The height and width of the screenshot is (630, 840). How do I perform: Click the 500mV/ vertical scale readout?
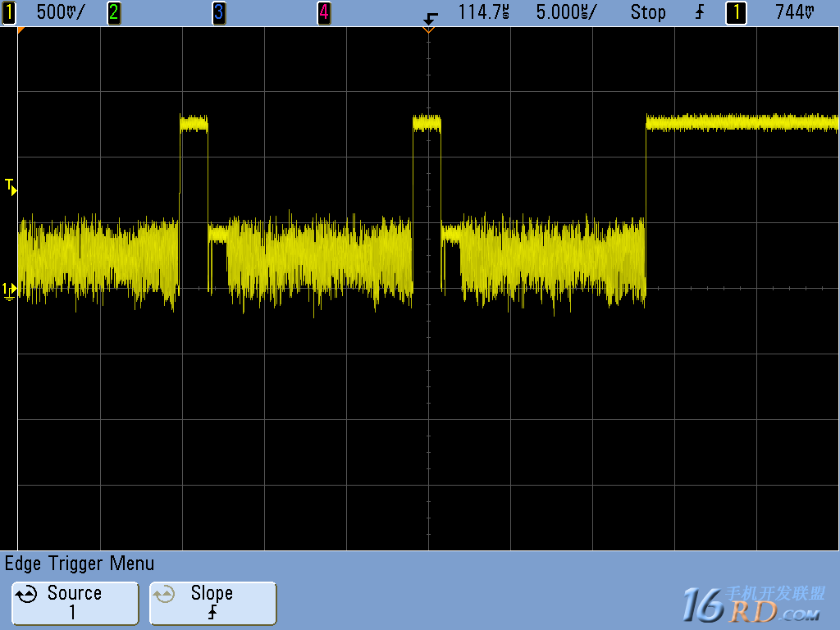[x=61, y=12]
